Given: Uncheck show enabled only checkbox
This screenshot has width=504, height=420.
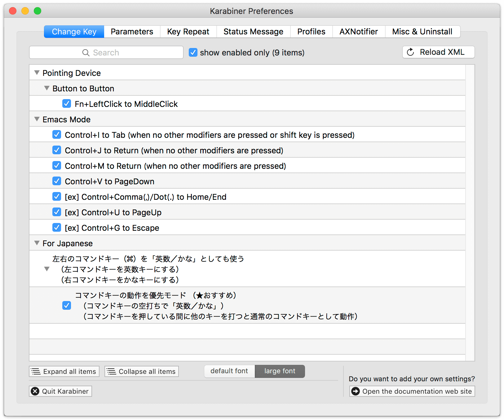Looking at the screenshot, I should [x=193, y=52].
